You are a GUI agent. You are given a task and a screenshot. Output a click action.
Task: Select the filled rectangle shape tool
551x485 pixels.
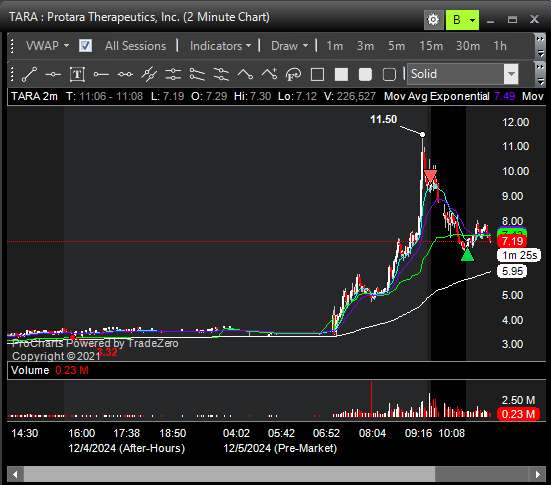pos(341,75)
